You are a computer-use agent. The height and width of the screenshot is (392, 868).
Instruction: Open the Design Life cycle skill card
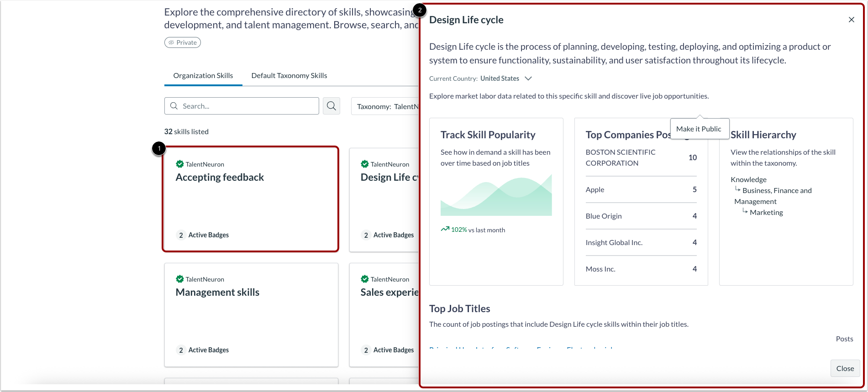click(384, 199)
